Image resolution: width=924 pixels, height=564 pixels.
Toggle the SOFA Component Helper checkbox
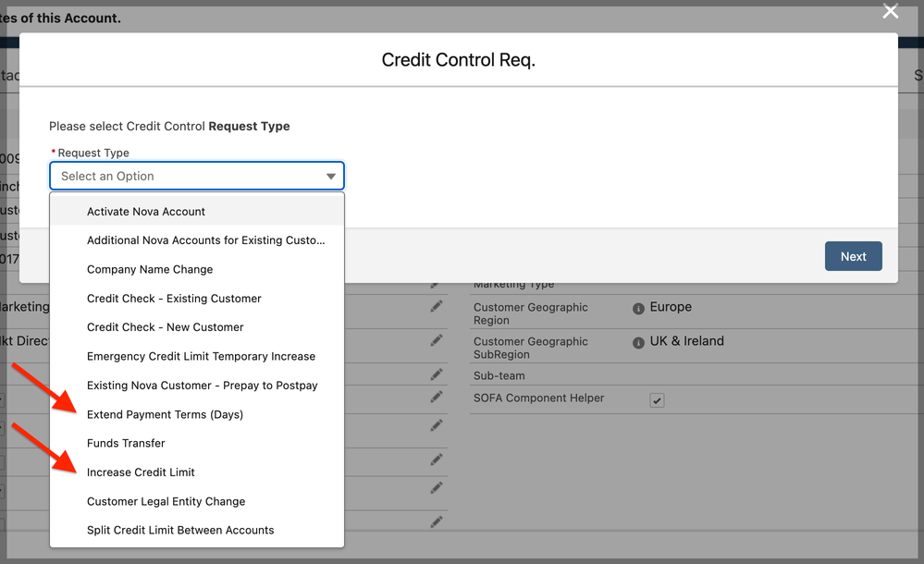coord(657,400)
